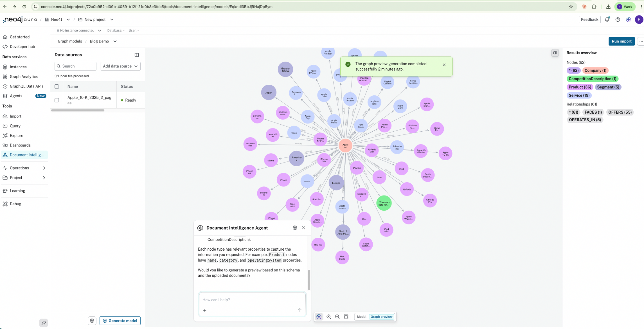The height and width of the screenshot is (329, 644).
Task: Open GraphQL Data APIs
Action: click(x=26, y=86)
